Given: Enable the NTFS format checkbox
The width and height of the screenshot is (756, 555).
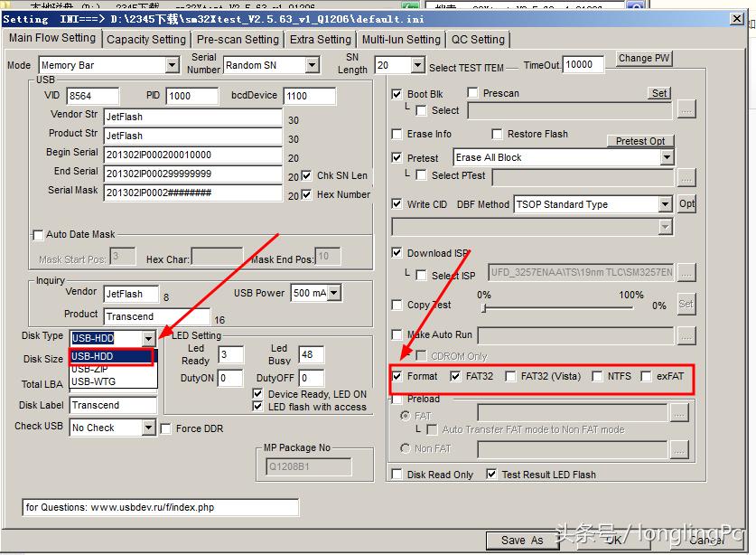Looking at the screenshot, I should (x=597, y=376).
